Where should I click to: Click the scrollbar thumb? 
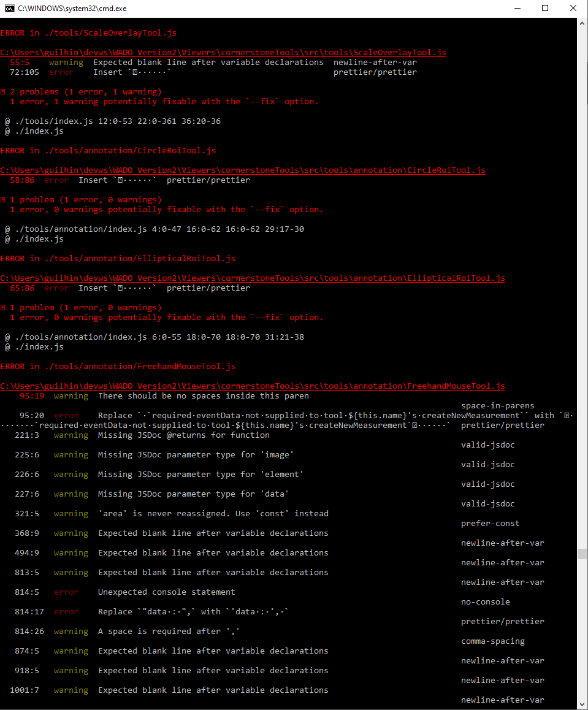pyautogui.click(x=581, y=555)
